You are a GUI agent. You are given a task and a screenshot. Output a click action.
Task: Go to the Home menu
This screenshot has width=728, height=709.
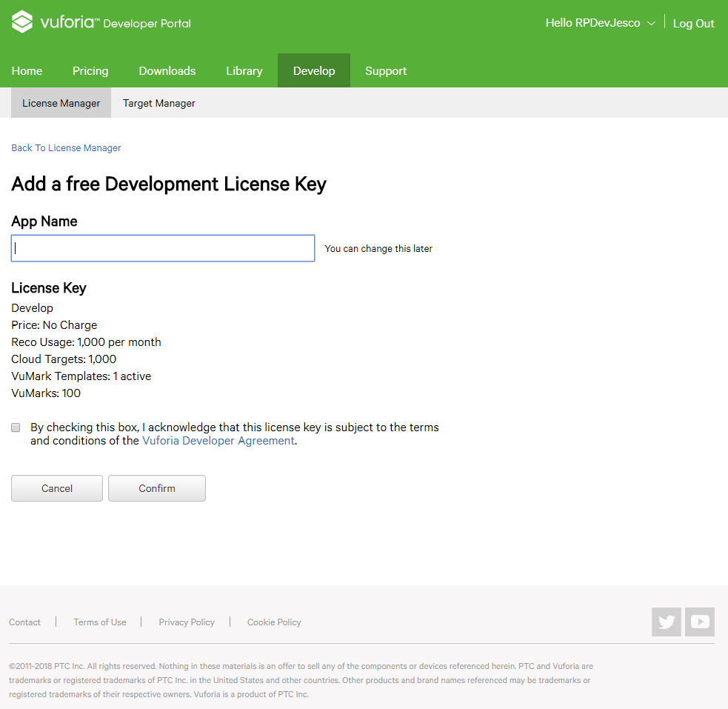click(x=27, y=71)
